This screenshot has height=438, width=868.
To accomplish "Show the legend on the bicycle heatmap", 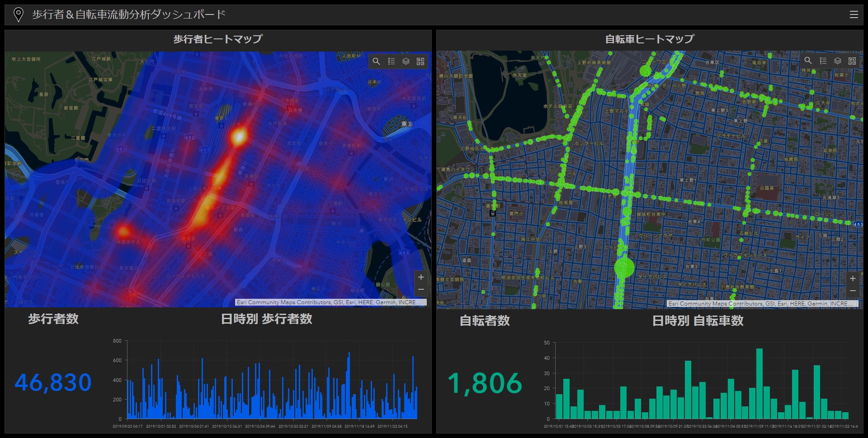I will 822,60.
